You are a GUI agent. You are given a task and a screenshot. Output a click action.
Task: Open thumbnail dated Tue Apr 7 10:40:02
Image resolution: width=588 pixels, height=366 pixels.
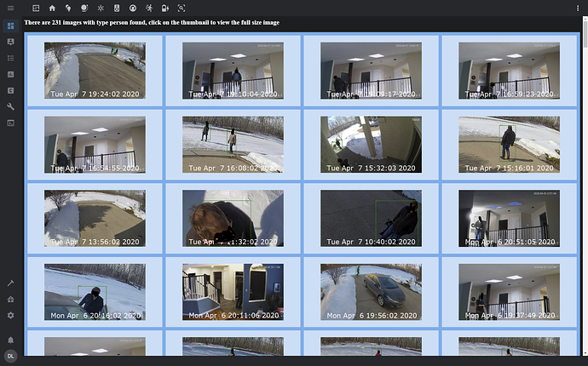coord(371,218)
